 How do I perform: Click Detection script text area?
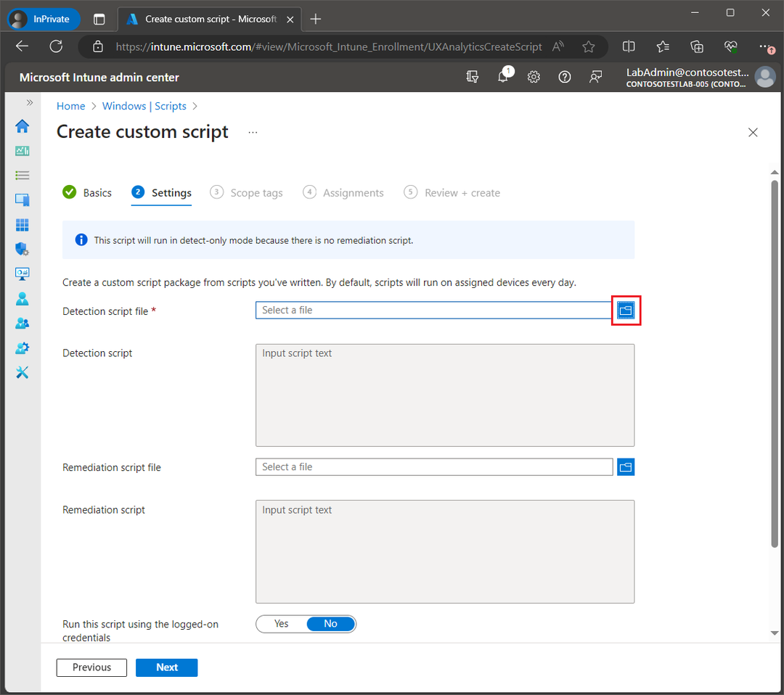click(x=445, y=395)
